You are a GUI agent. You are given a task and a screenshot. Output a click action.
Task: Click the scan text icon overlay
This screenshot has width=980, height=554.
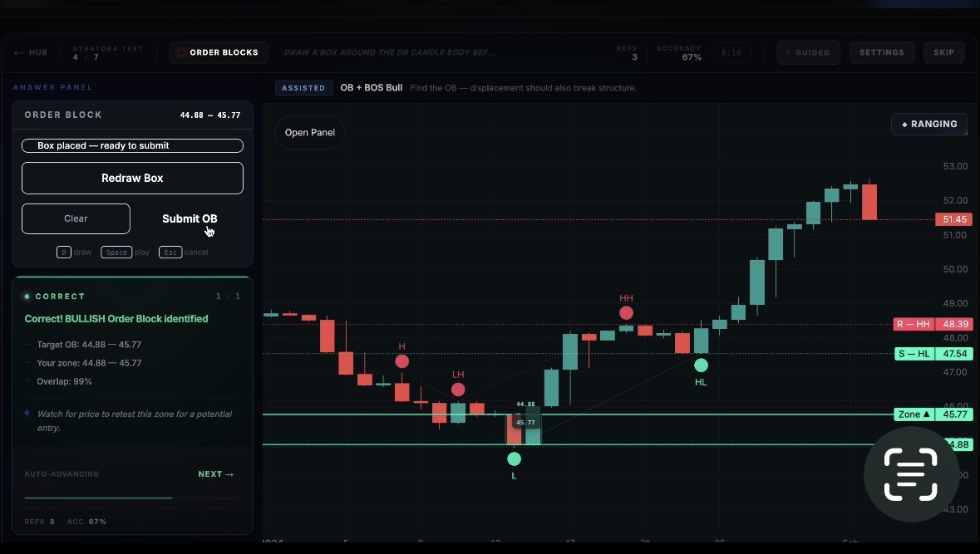(x=910, y=474)
